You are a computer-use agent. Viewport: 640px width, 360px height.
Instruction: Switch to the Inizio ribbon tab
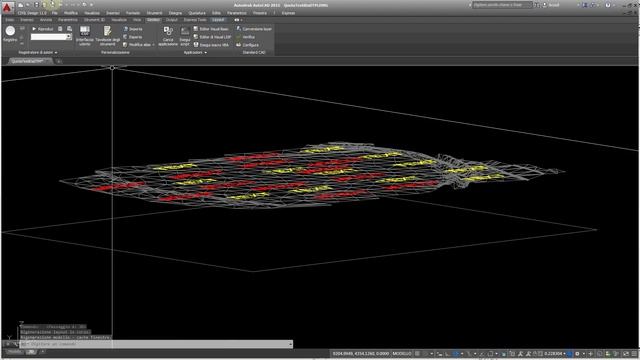(9, 20)
